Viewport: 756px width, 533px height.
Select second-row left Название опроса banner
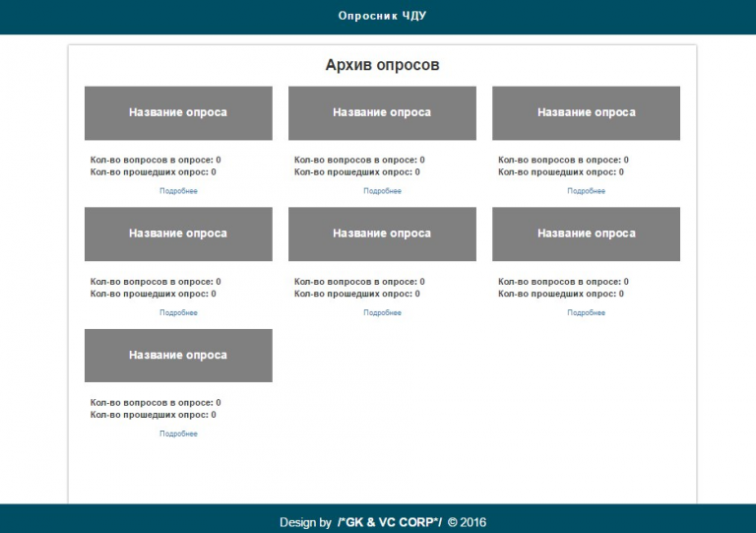178,234
